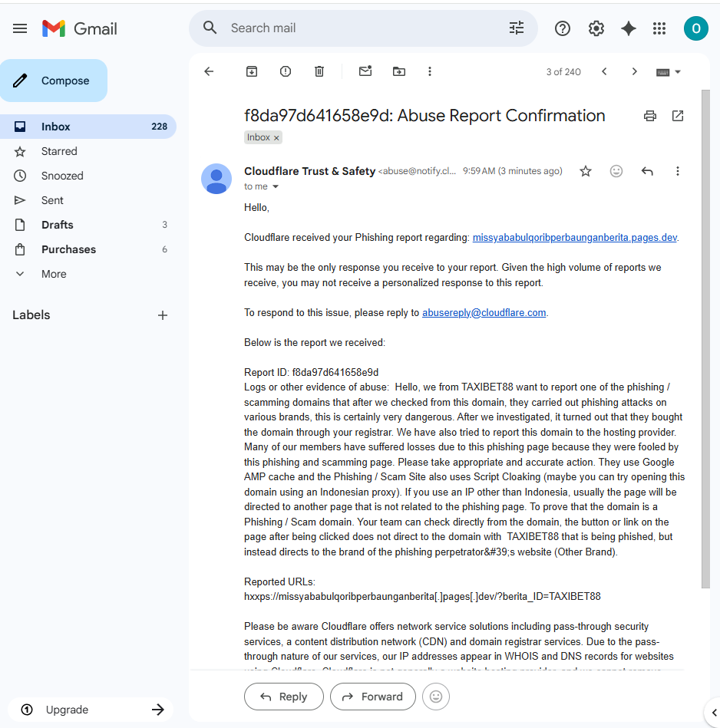Screen dimensions: 720x728
Task: Add emoji reaction beside message time
Action: click(616, 171)
